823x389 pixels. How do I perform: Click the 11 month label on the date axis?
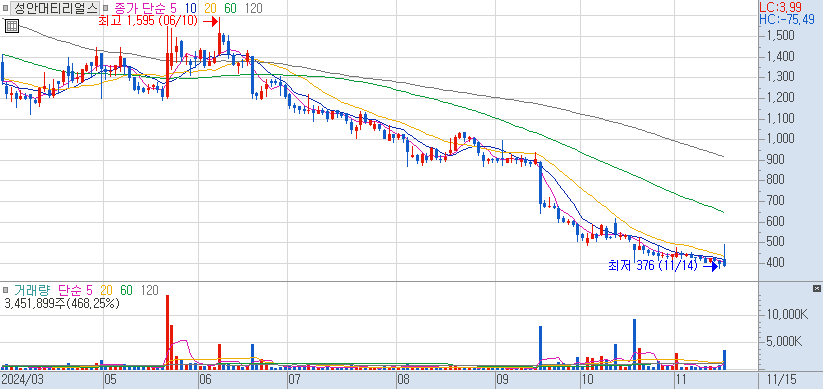click(x=680, y=379)
